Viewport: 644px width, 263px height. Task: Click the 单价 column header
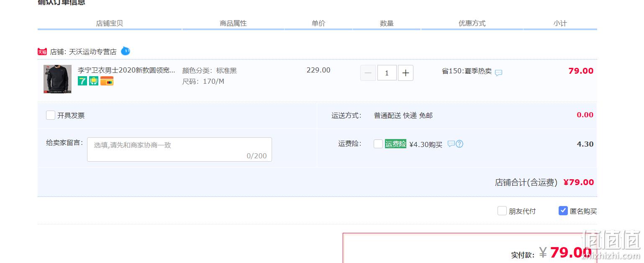[318, 23]
